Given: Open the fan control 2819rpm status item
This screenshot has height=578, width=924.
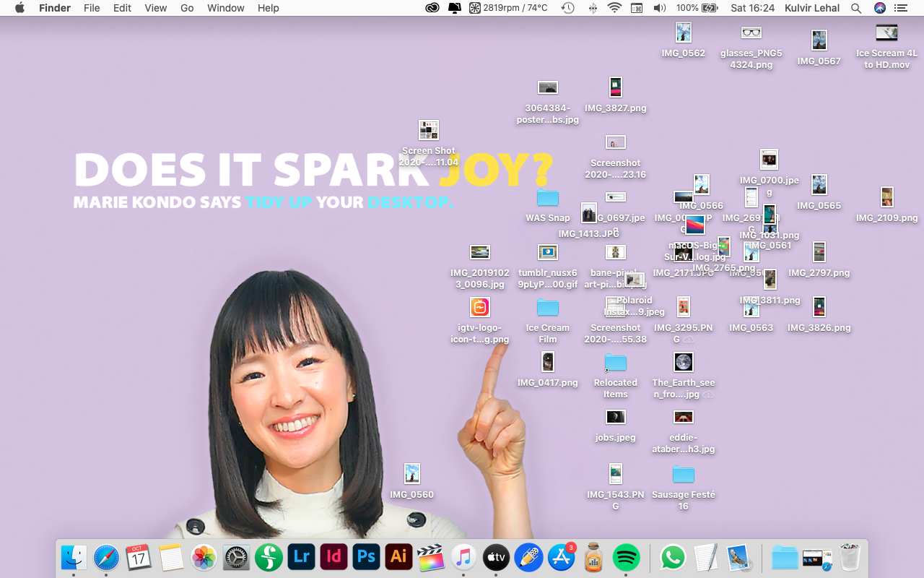Looking at the screenshot, I should (x=508, y=8).
